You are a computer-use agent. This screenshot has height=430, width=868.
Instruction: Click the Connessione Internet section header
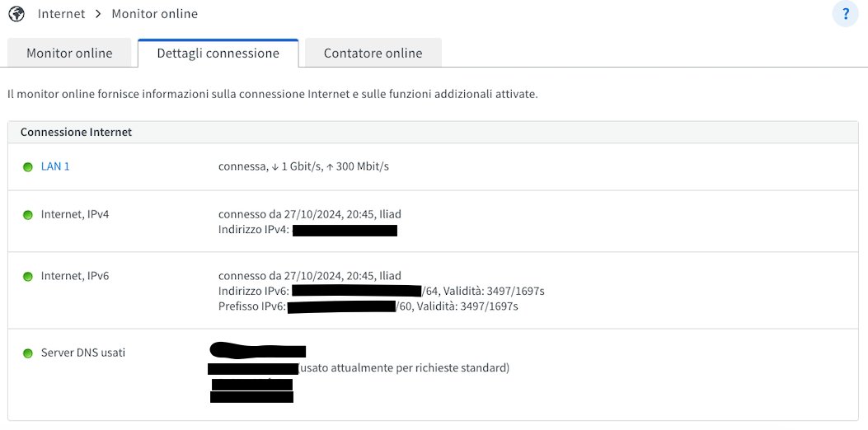pyautogui.click(x=76, y=132)
